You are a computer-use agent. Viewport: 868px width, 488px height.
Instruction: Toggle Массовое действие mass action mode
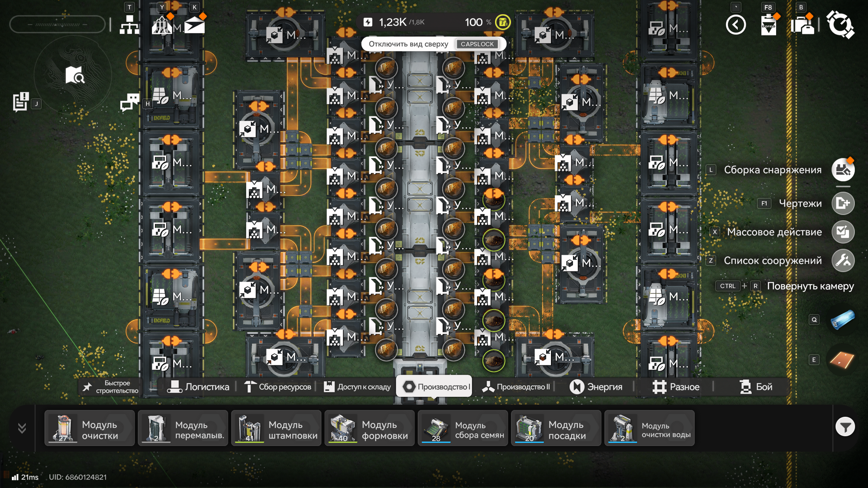tap(843, 232)
